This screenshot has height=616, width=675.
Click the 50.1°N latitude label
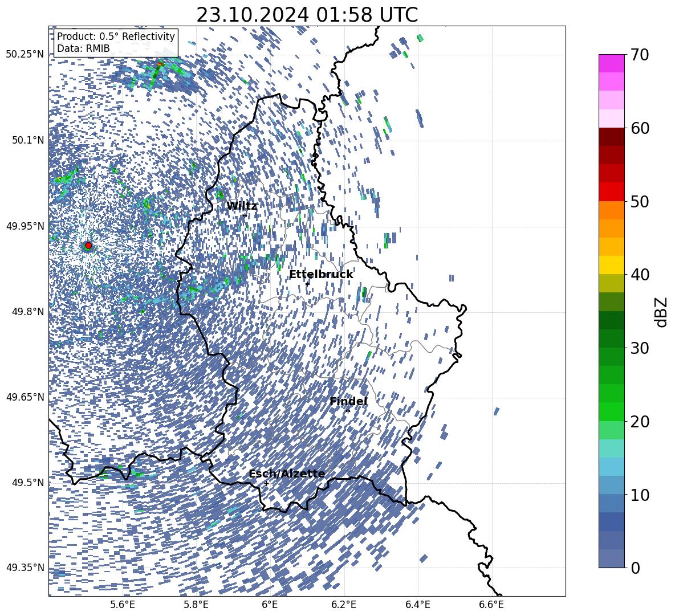[29, 140]
